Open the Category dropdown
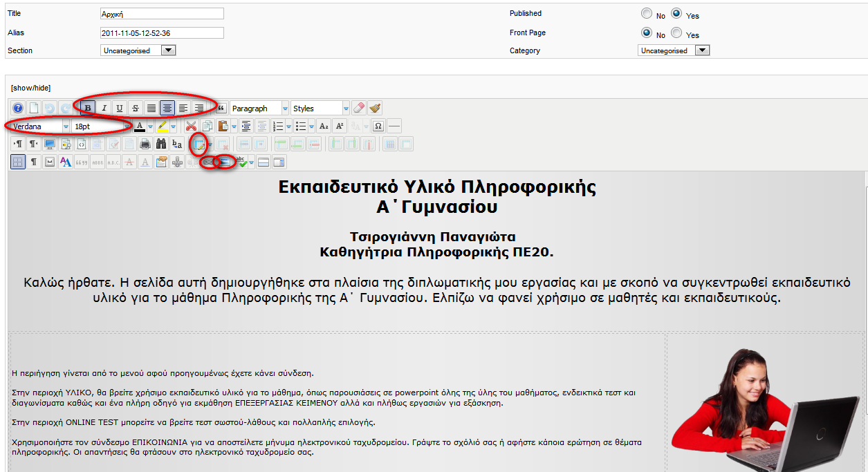Viewport: 868px width, 472px height. click(x=674, y=50)
